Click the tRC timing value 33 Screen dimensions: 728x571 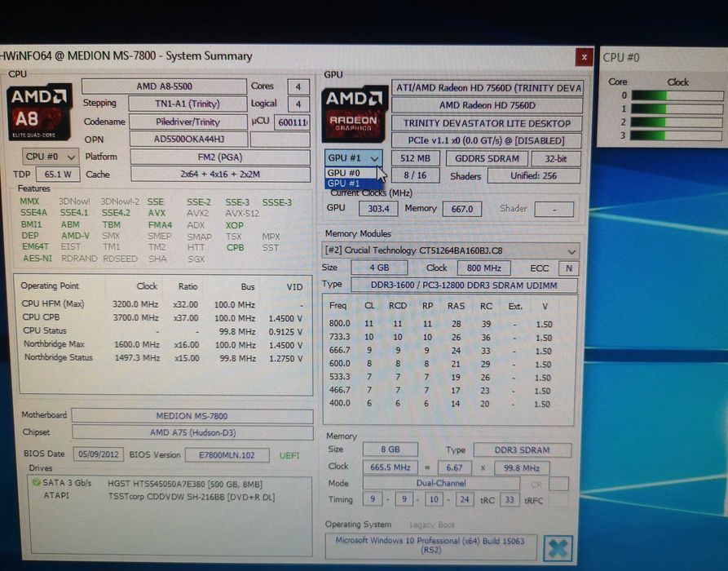[x=510, y=500]
